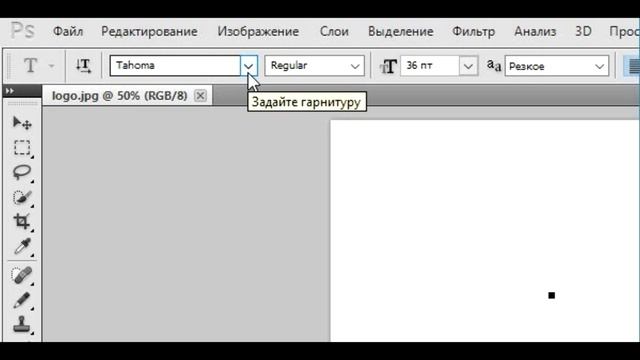640x360 pixels.
Task: Open the Редактирование menu
Action: pyautogui.click(x=149, y=31)
